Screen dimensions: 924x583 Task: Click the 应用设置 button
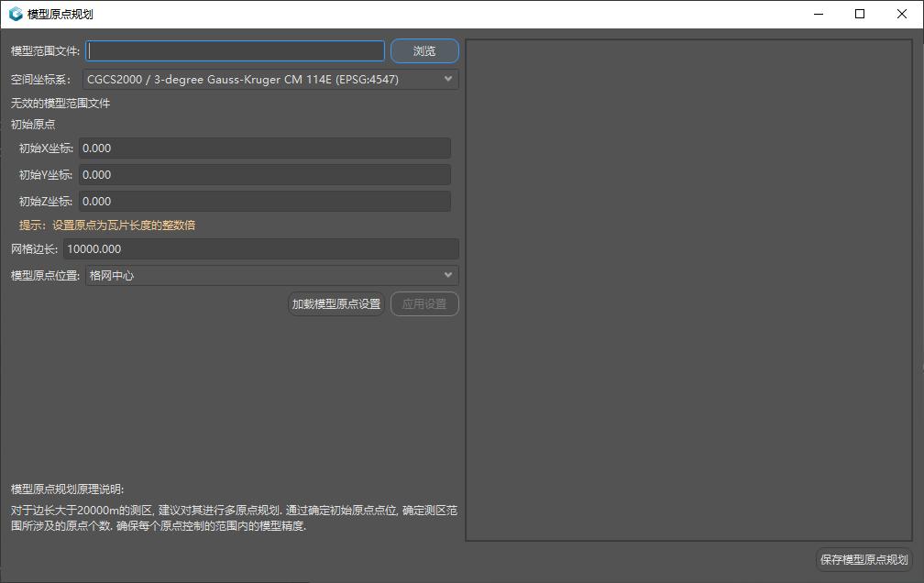click(424, 304)
